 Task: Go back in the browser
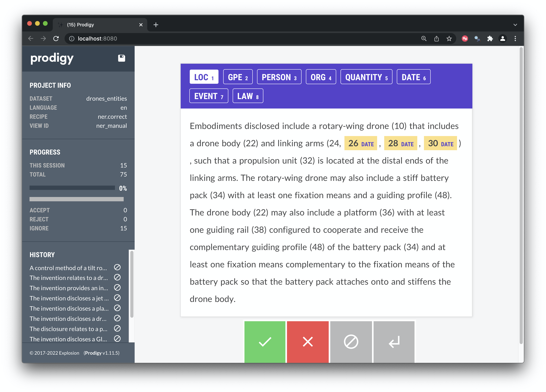31,39
